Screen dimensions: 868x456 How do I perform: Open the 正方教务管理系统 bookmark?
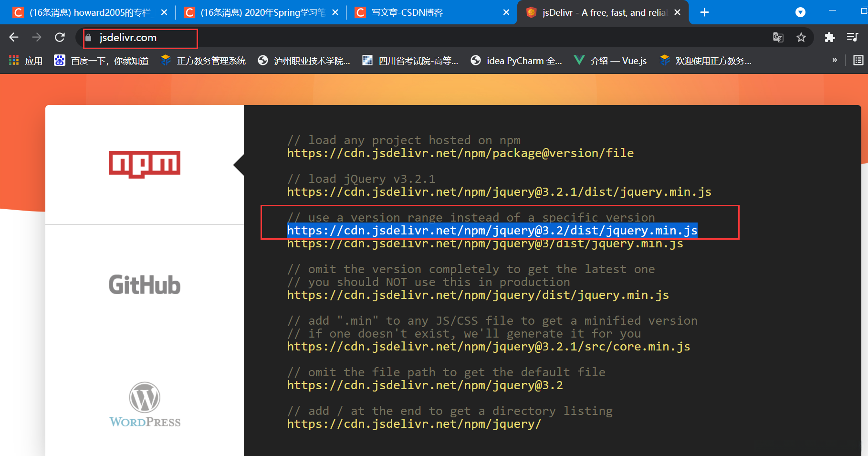(x=203, y=61)
